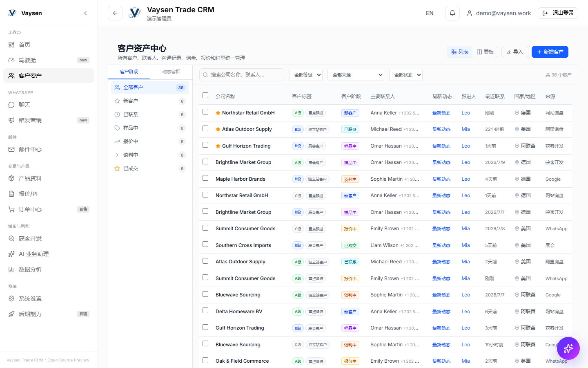
Task: Click the search company name input field
Action: (242, 75)
